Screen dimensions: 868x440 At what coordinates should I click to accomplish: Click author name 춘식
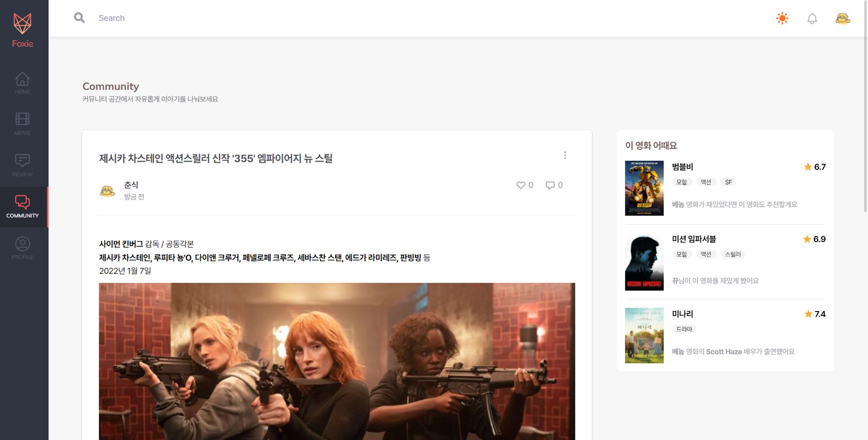[x=131, y=185]
